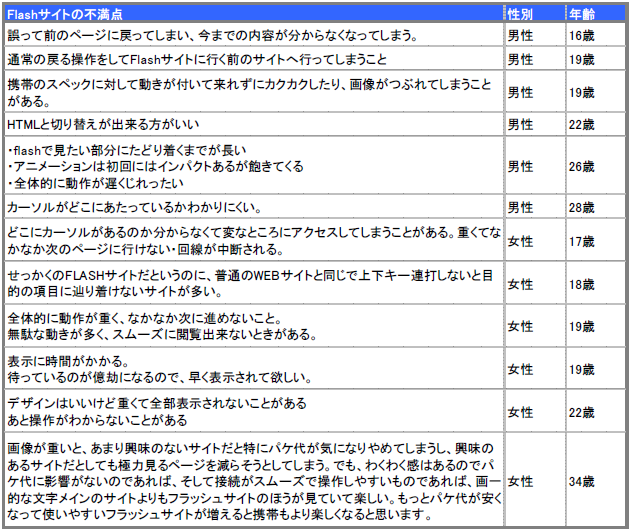Click the '28歳' age cell
This screenshot has width=632, height=532.
click(582, 208)
